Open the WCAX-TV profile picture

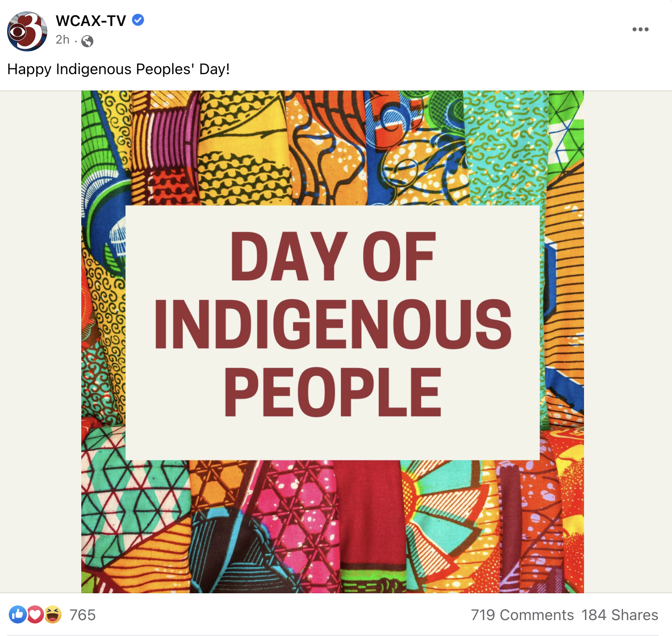(27, 31)
